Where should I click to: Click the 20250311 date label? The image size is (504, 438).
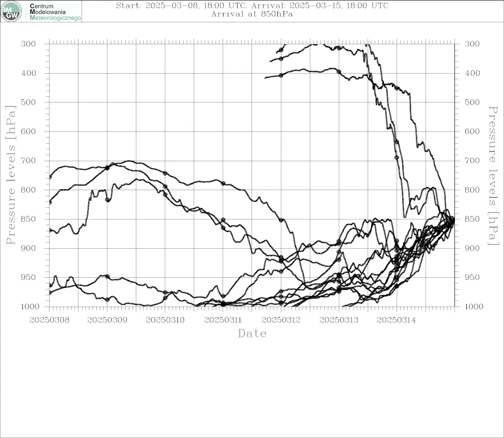(x=223, y=320)
